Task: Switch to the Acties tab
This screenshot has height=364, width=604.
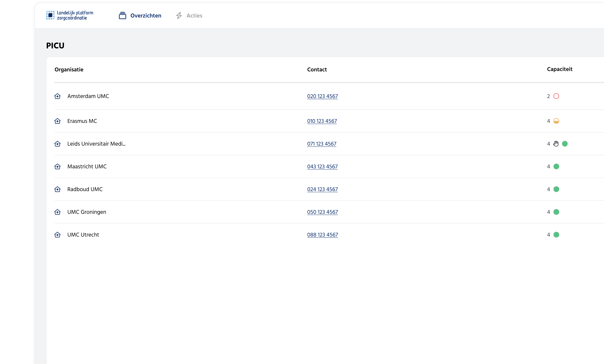Action: (x=194, y=15)
